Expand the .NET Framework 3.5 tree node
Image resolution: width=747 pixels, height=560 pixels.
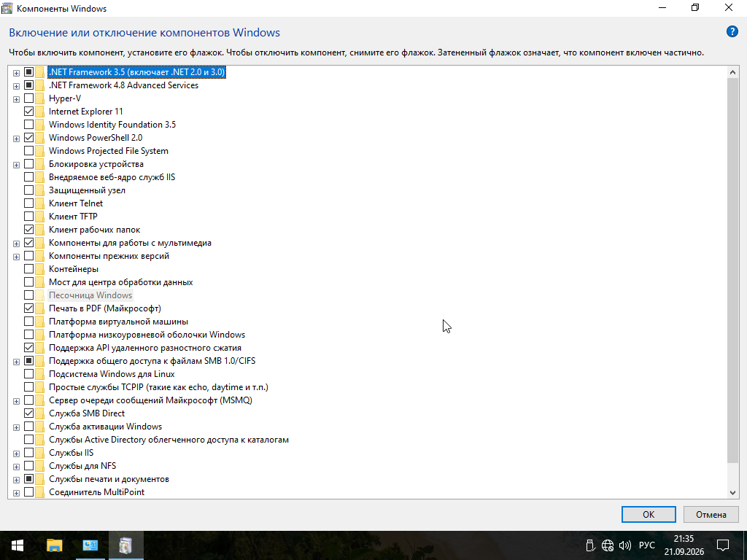pyautogui.click(x=16, y=73)
